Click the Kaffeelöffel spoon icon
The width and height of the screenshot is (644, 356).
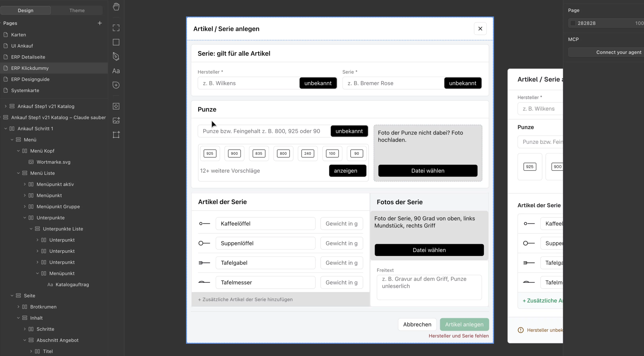pyautogui.click(x=204, y=224)
